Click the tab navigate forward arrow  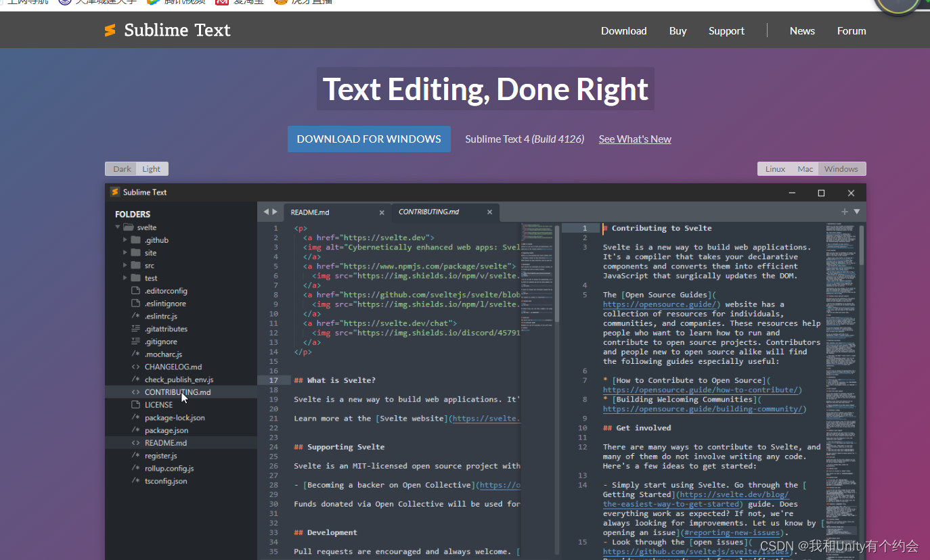[x=275, y=212]
